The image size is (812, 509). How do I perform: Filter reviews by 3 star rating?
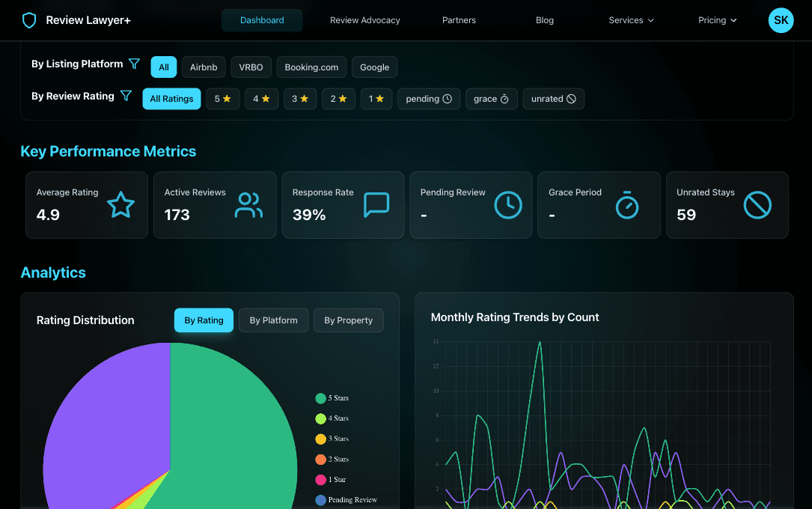tap(300, 99)
